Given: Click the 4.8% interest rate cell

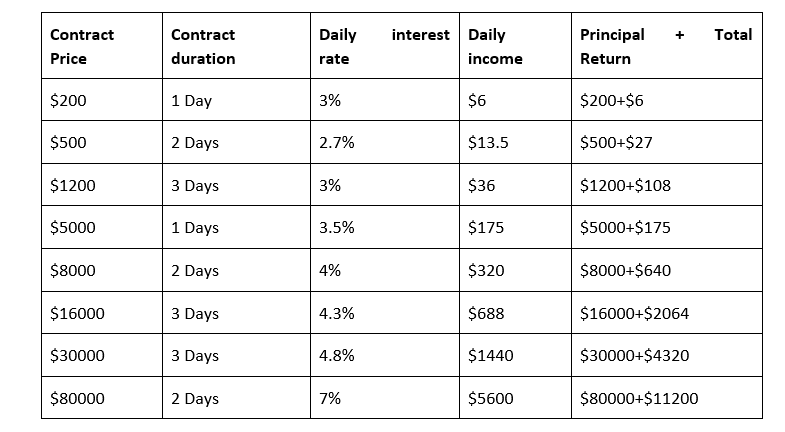Looking at the screenshot, I should (336, 356).
